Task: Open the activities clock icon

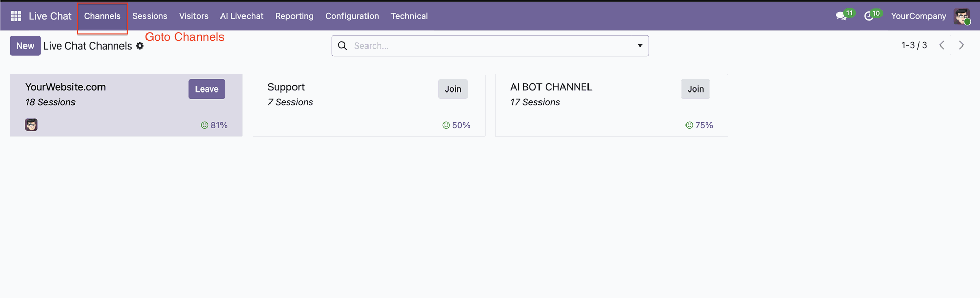Action: click(869, 16)
